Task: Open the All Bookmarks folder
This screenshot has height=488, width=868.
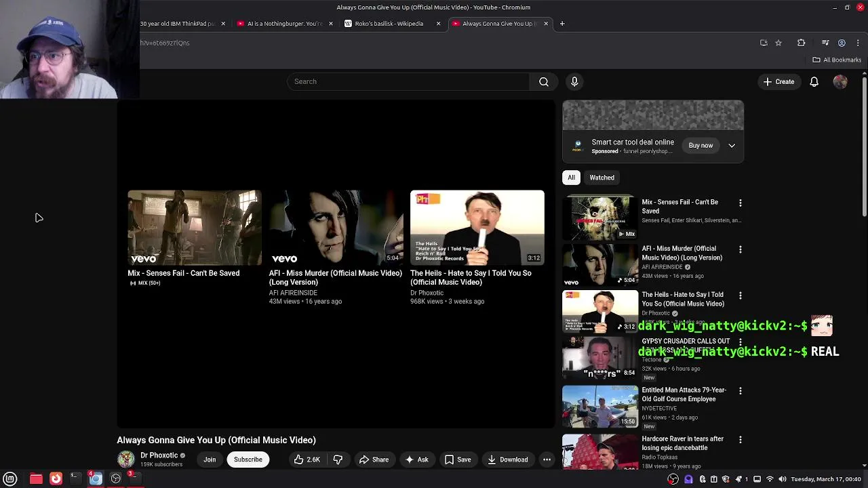Action: click(x=836, y=60)
